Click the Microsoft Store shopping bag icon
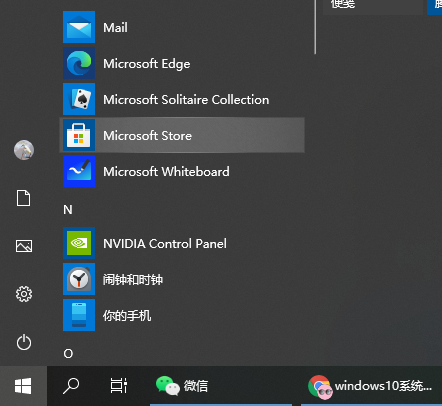This screenshot has width=442, height=406. point(79,135)
